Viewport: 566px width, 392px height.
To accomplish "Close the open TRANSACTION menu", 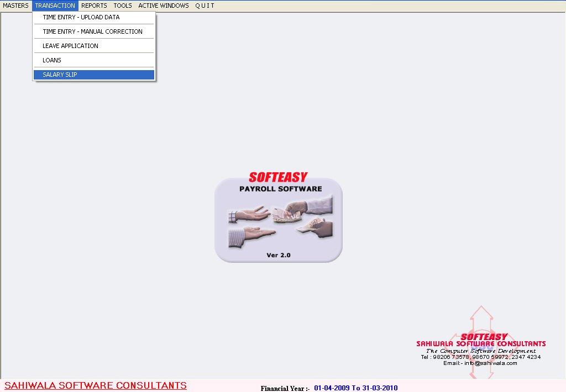I will click(x=55, y=6).
